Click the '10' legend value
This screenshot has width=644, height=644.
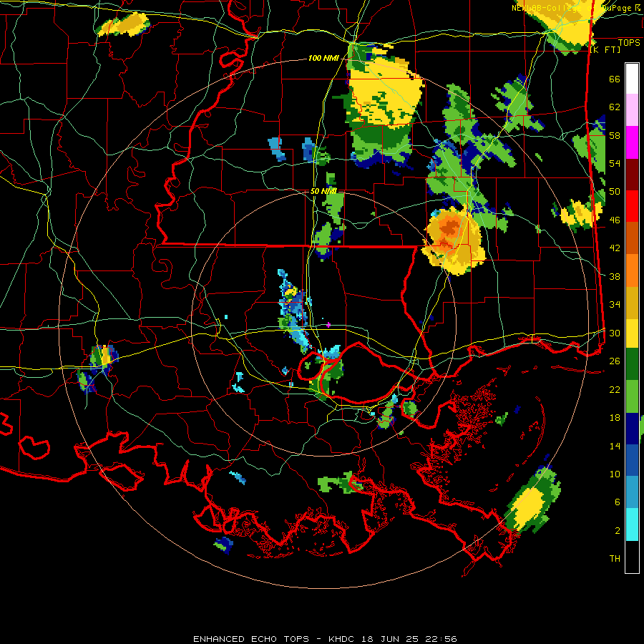[x=615, y=474]
